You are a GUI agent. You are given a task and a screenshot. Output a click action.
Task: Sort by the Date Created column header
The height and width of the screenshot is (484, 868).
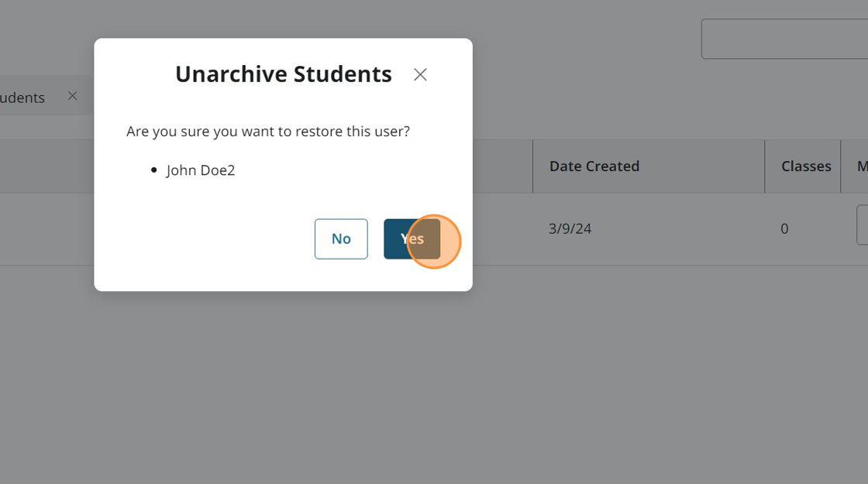pos(594,166)
